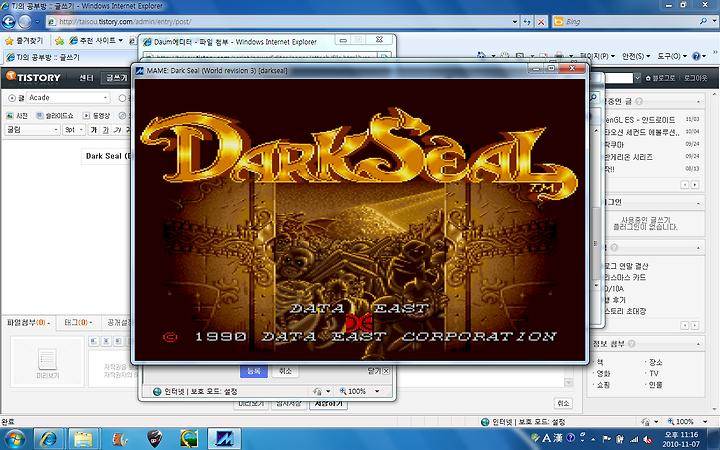Viewport: 720px width, 450px height.
Task: Select TV in 정보 첨부
Action: pyautogui.click(x=654, y=373)
